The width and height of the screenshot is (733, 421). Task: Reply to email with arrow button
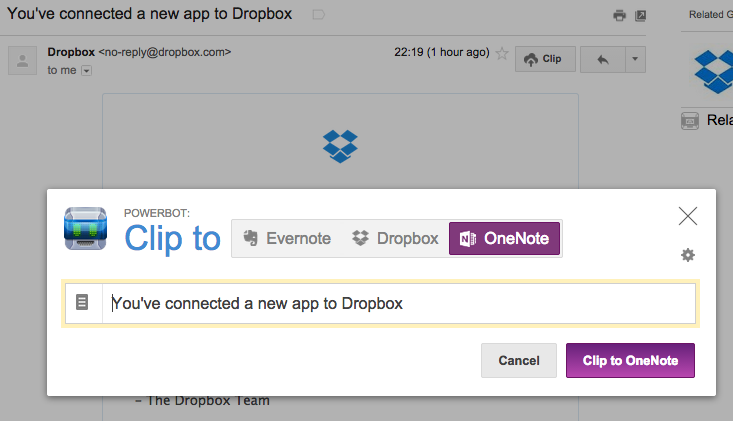click(x=603, y=59)
